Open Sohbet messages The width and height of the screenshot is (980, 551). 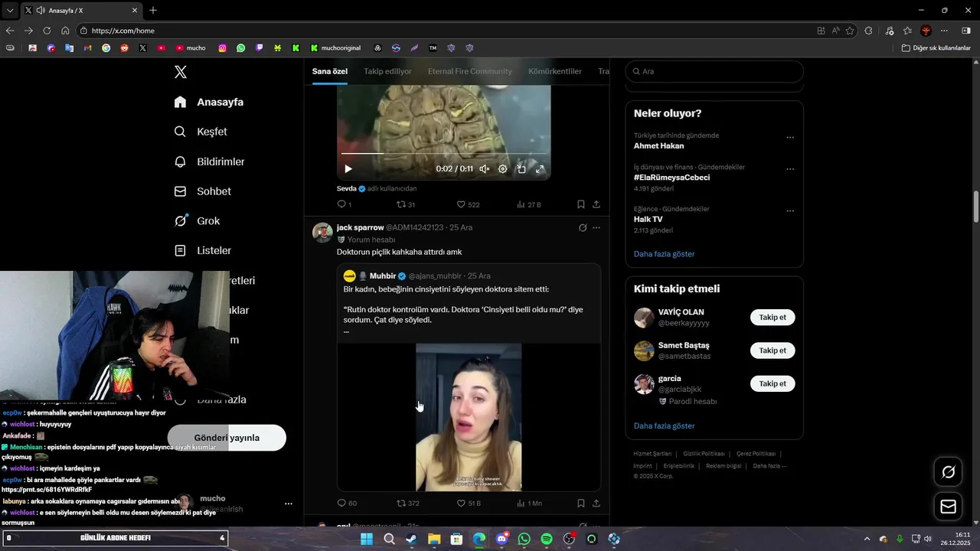tap(203, 191)
